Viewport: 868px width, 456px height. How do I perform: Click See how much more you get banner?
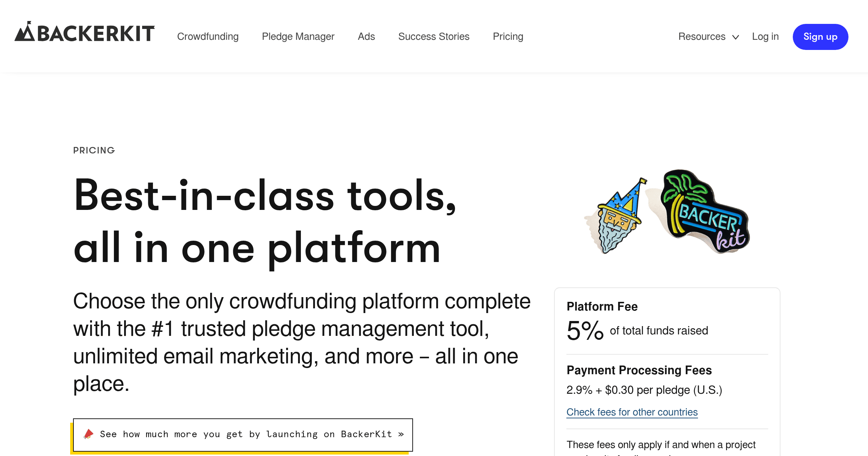click(x=243, y=435)
